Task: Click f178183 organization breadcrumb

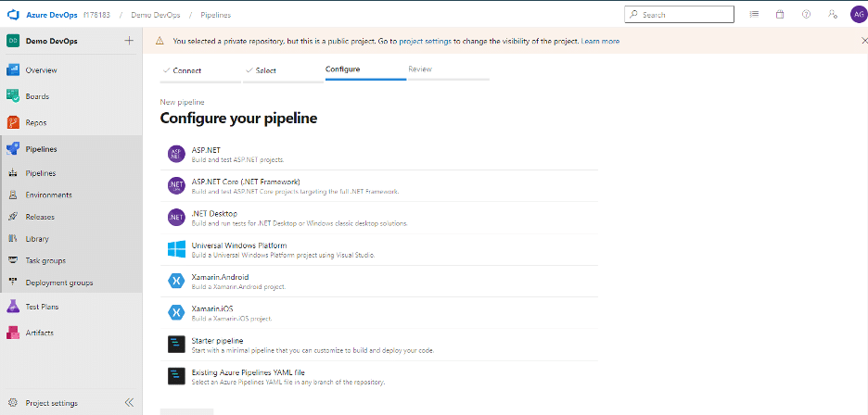Action: click(96, 15)
